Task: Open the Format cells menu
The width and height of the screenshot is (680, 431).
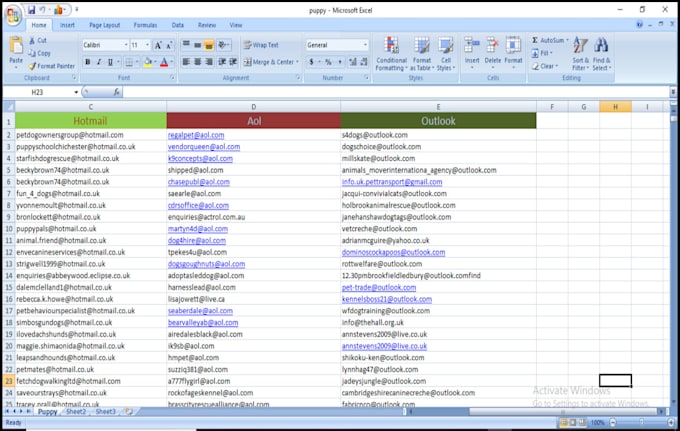Action: pos(513,53)
